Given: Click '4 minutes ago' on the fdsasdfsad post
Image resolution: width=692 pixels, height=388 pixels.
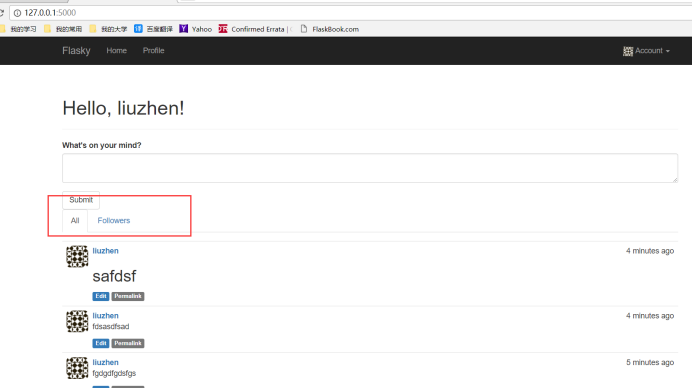Looking at the screenshot, I should (650, 316).
